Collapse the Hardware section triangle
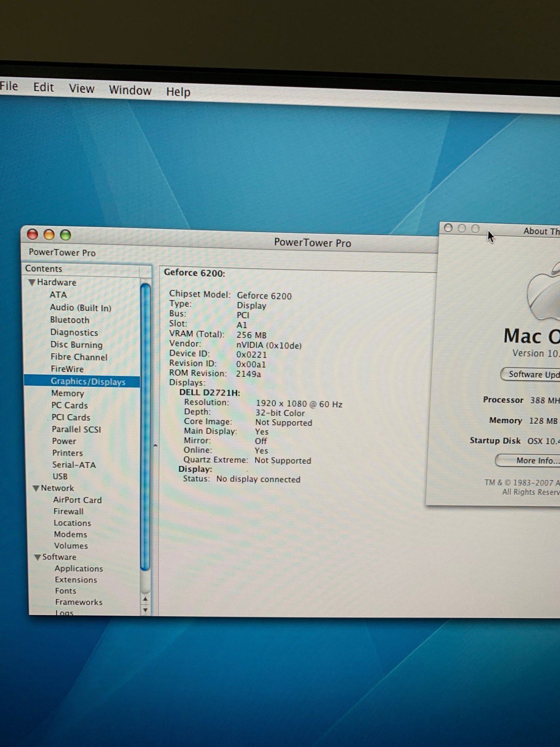Screen dimensions: 560x747 [x=32, y=282]
